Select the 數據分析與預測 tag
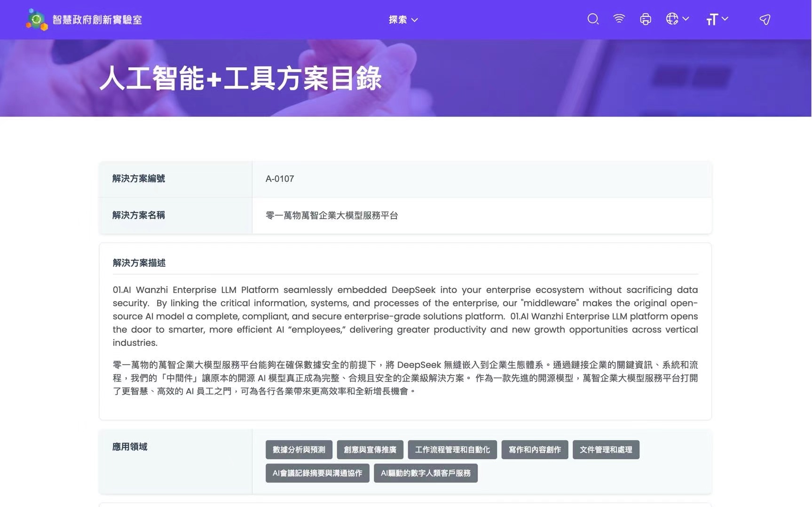The width and height of the screenshot is (812, 507). tap(299, 450)
